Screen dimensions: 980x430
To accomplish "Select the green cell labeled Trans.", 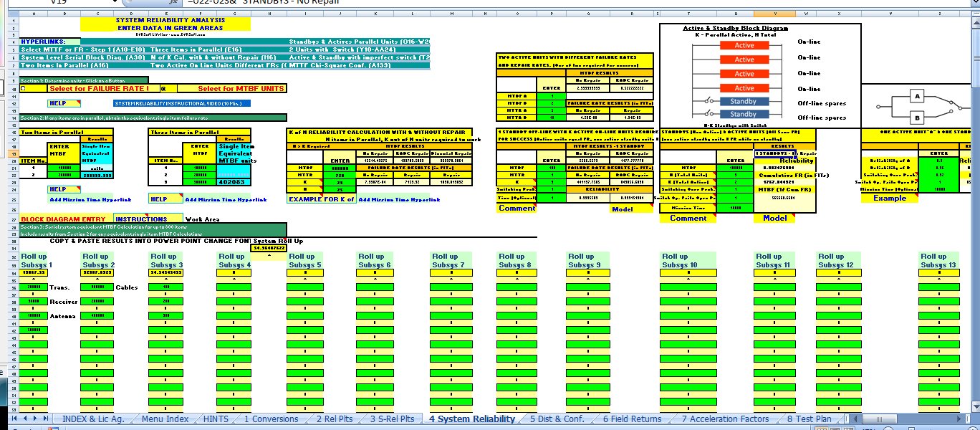I will coord(34,287).
